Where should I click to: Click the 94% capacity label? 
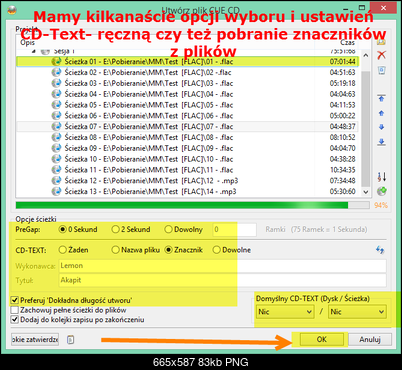(381, 205)
